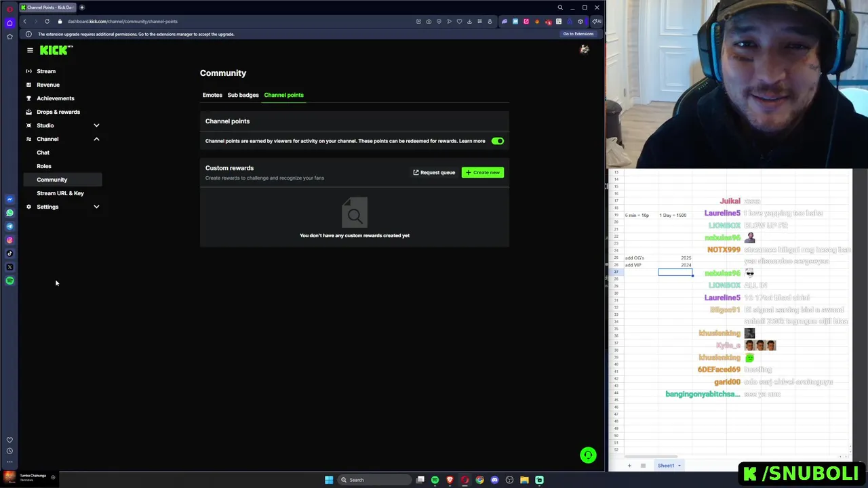Click the green Create new button
Screen dimensions: 868x488
483,172
